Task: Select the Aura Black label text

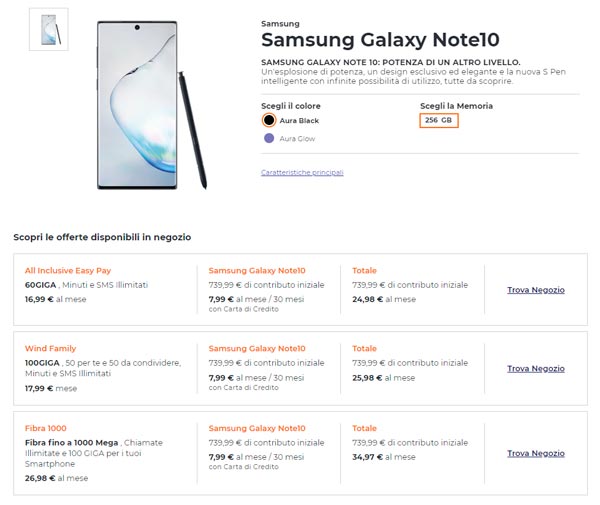Action: point(299,121)
